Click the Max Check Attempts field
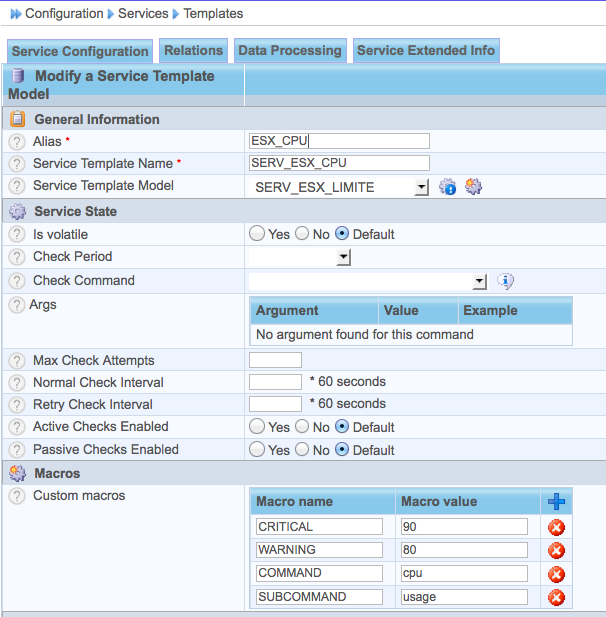Image resolution: width=606 pixels, height=617 pixels. coord(275,360)
